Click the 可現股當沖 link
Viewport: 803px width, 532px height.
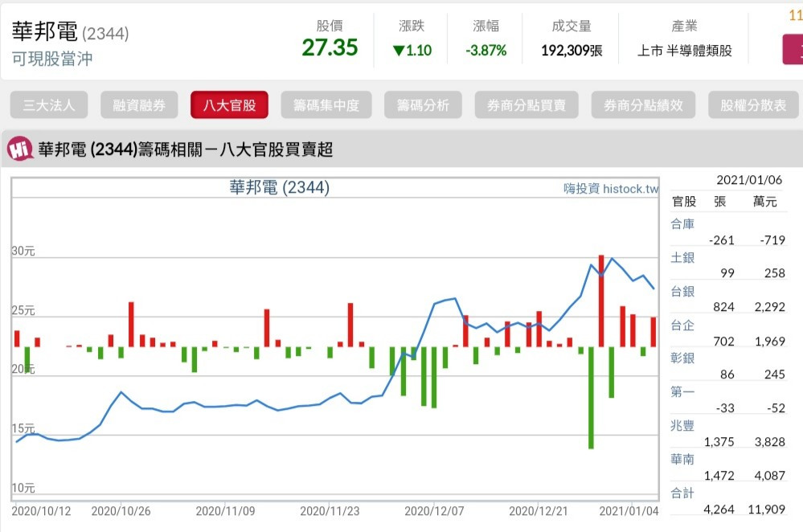coord(52,59)
